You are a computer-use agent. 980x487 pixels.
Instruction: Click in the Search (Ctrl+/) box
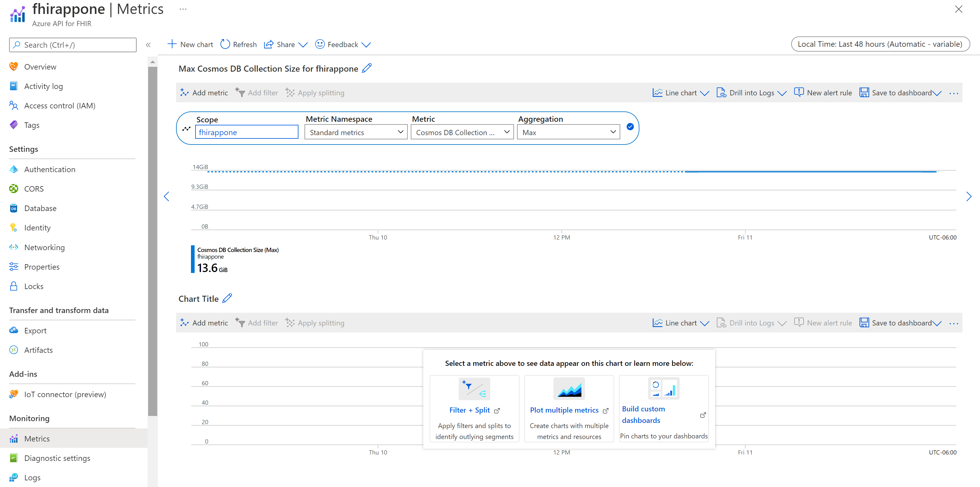(73, 45)
